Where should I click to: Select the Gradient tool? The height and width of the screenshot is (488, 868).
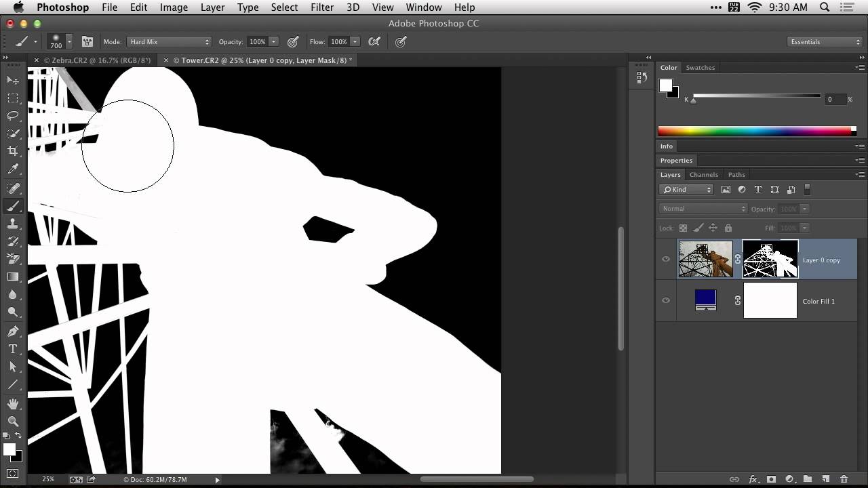click(13, 277)
